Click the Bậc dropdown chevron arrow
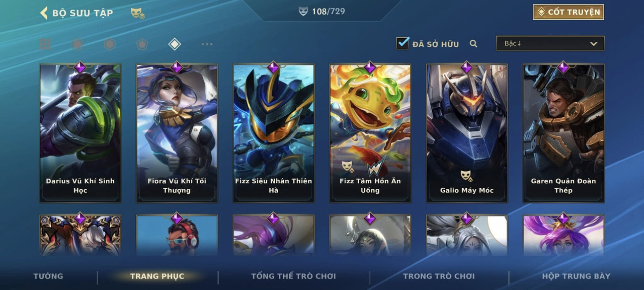 pyautogui.click(x=594, y=44)
